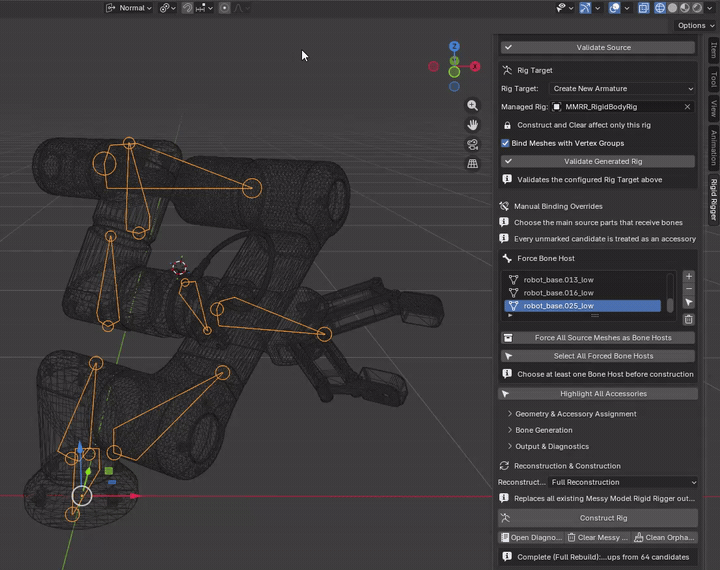Viewport: 720px width, 570px height.
Task: Open the View sidebar tab
Action: (x=714, y=107)
